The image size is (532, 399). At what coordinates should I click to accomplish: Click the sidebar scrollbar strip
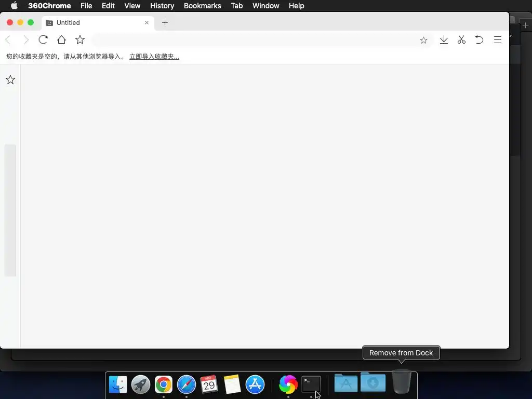pyautogui.click(x=10, y=210)
